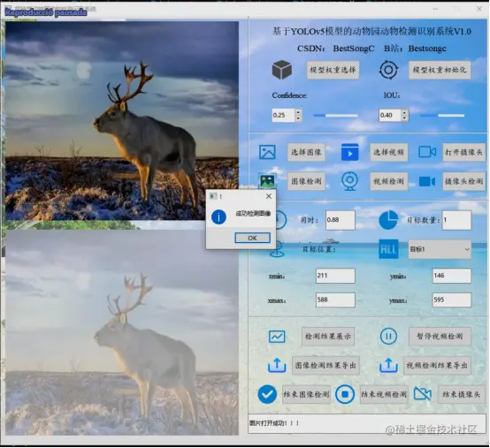
Task: Open the 目标1 target dropdown
Action: [x=440, y=249]
